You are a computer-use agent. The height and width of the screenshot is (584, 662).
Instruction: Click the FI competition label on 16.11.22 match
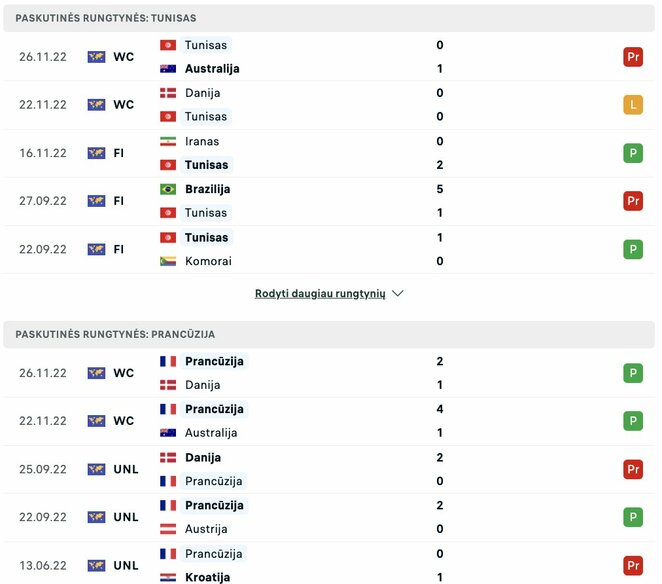pos(118,153)
